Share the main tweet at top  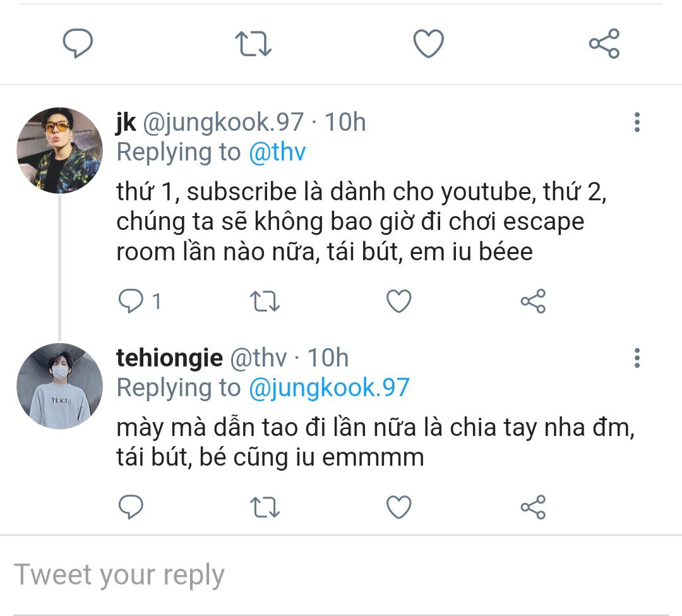604,44
